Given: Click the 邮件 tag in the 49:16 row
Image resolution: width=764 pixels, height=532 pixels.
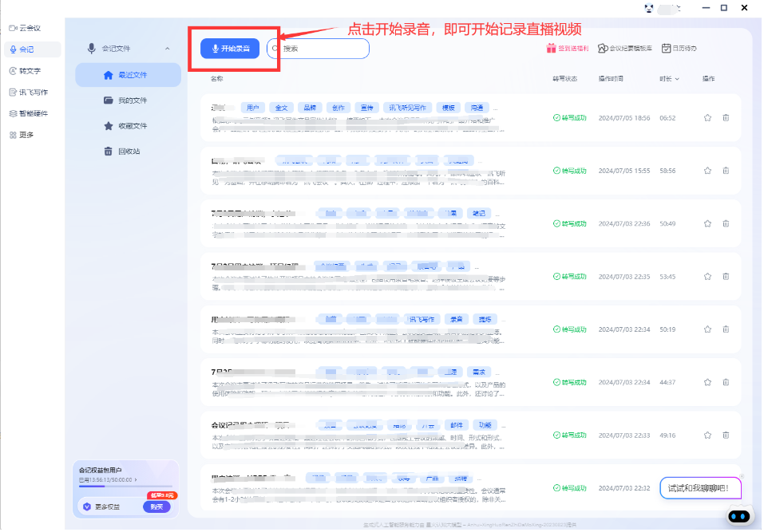Looking at the screenshot, I should (x=457, y=425).
